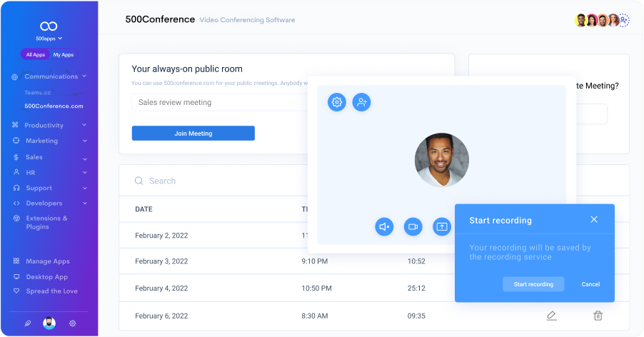
Task: Close the Start recording dialog
Action: 594,220
